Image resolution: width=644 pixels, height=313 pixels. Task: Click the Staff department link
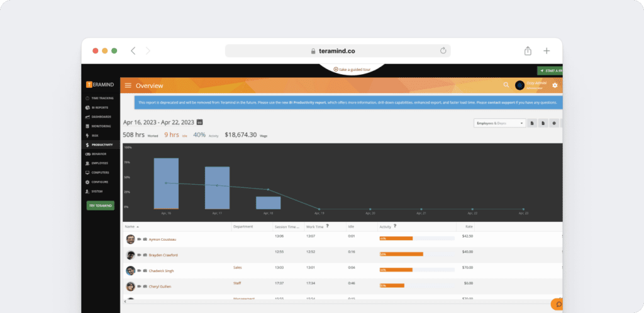click(237, 283)
